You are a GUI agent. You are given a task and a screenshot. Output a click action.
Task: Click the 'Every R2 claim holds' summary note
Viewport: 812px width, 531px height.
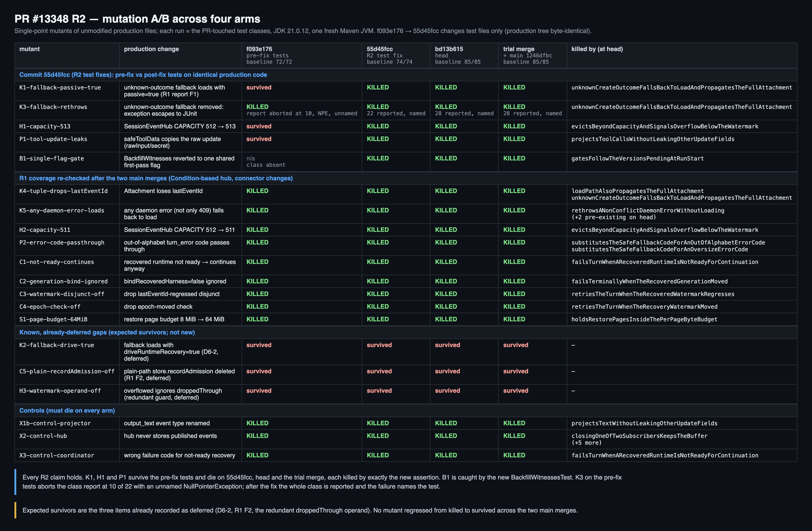322,482
